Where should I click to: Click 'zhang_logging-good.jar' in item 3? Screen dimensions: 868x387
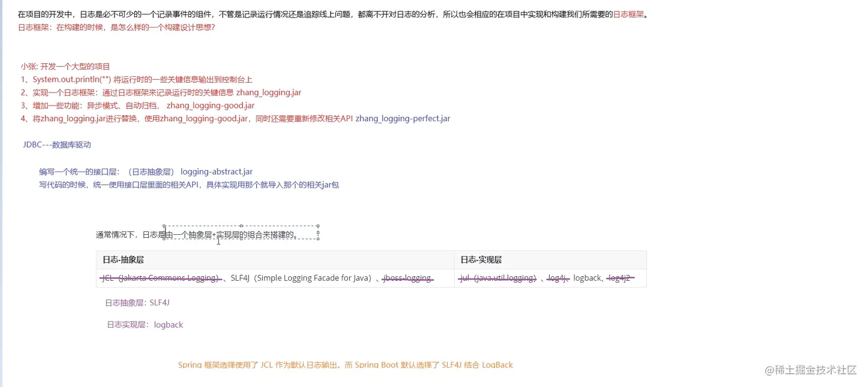coord(211,106)
